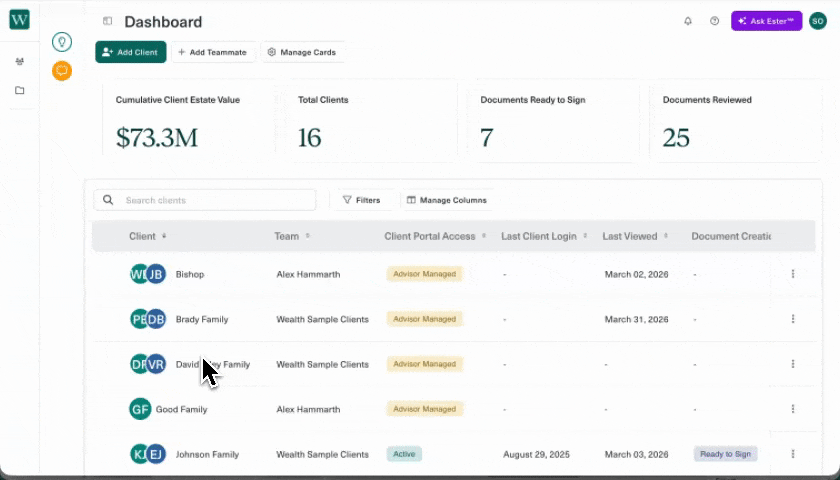Click the Wealth logo icon
The width and height of the screenshot is (840, 480).
19,20
